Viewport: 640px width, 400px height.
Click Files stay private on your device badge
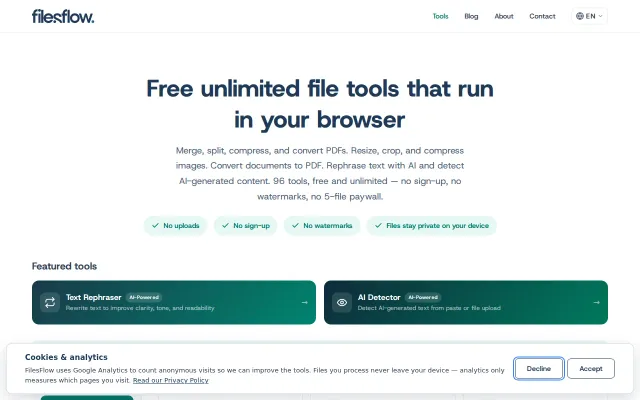(x=431, y=226)
